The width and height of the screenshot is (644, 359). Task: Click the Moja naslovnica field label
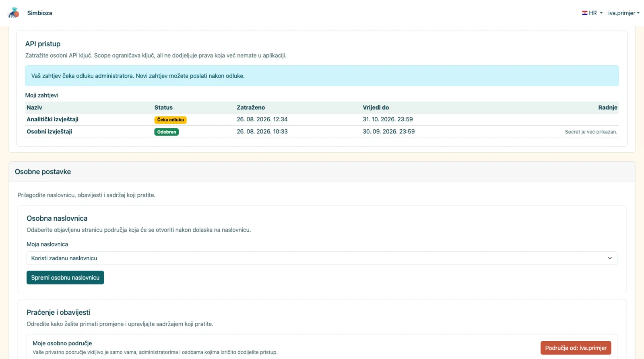coord(47,244)
